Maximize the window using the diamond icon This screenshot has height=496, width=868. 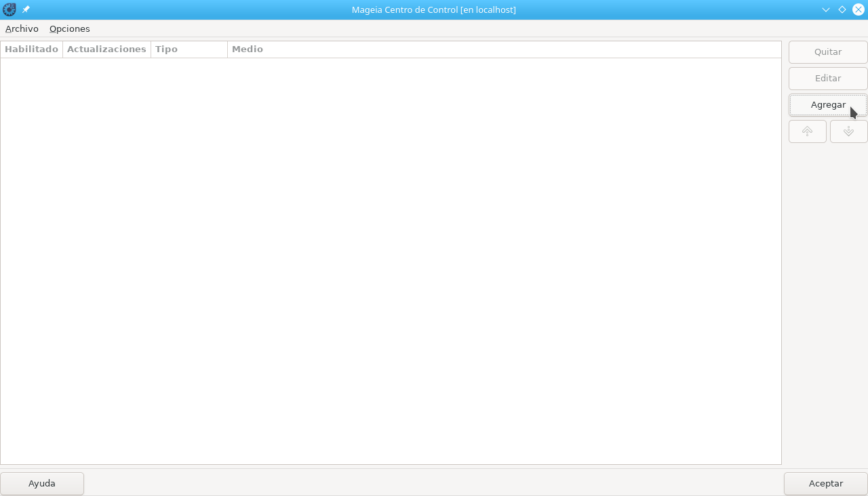(842, 9)
